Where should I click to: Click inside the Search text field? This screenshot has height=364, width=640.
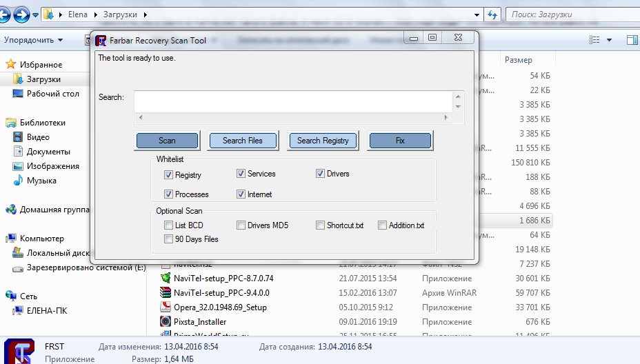(293, 101)
